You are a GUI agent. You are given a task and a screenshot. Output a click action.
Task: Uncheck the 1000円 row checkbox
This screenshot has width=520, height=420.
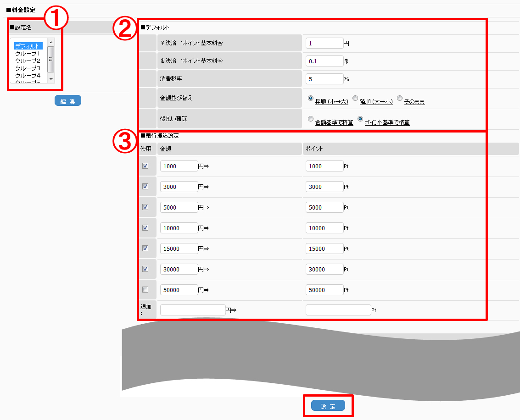pos(145,166)
